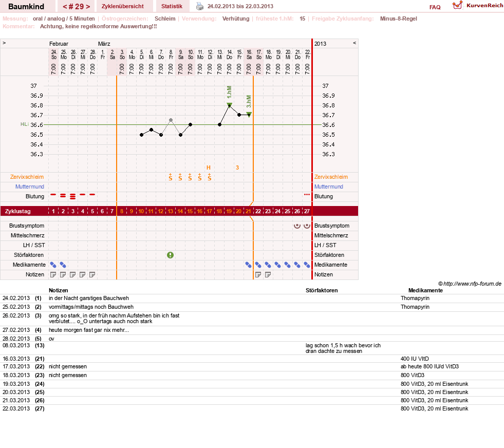Click the Medikamente pill on cycle day 22
The height and width of the screenshot is (448, 504).
point(258,265)
